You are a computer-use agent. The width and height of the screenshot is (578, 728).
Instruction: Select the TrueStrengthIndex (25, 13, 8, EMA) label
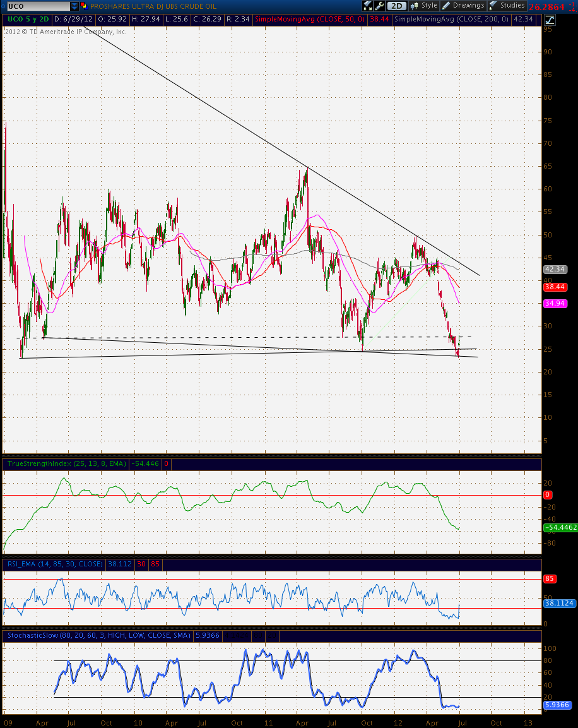(x=67, y=463)
